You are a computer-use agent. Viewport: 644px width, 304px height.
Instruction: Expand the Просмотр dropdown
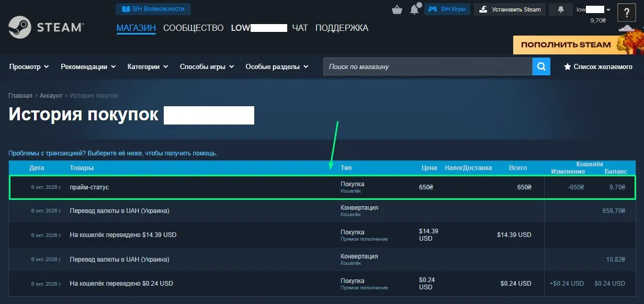click(29, 66)
